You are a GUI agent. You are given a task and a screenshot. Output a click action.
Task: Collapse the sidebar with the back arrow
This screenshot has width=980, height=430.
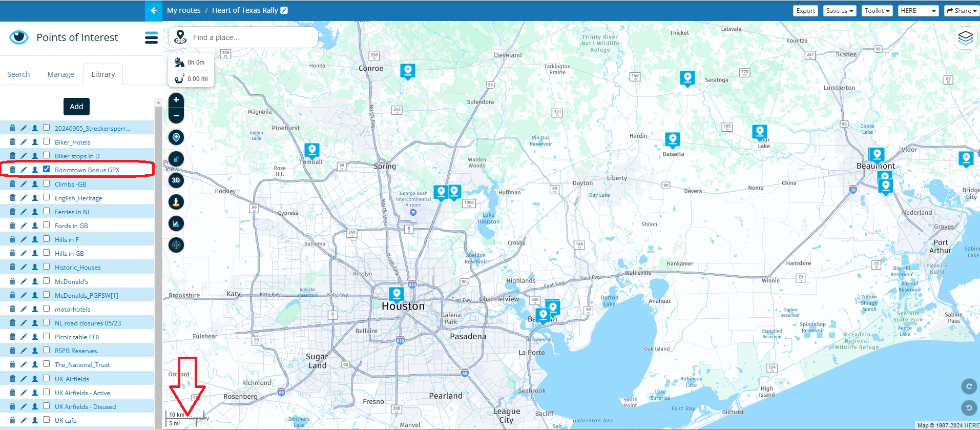click(x=154, y=10)
